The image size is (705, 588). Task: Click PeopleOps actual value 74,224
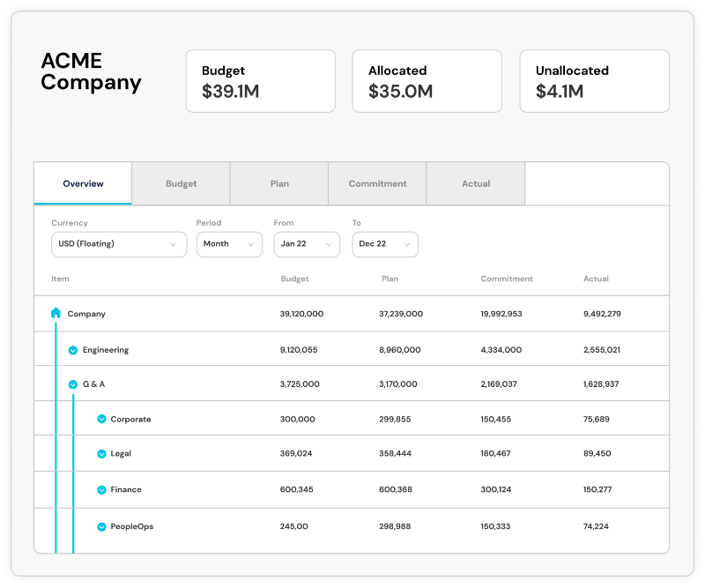596,526
